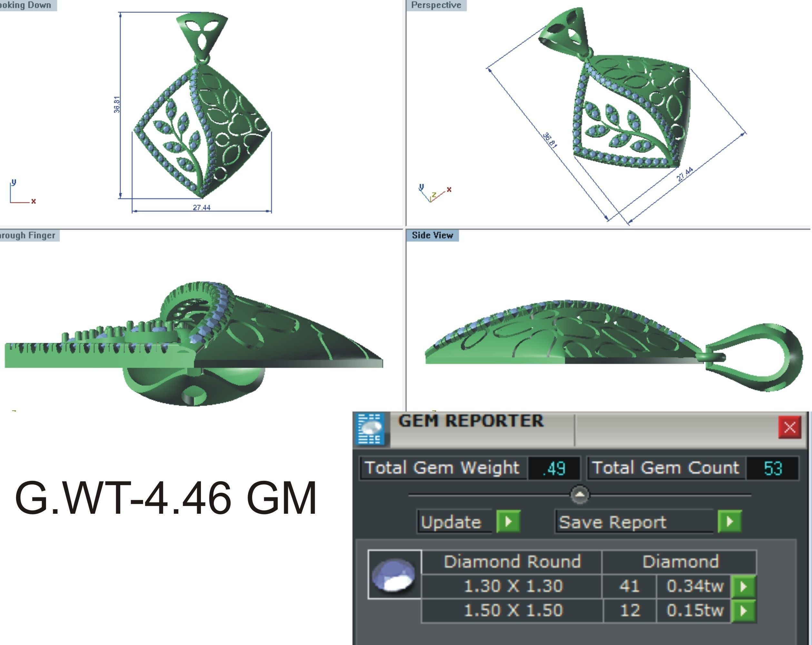Select the 1.50 X 1.50 size cell
The width and height of the screenshot is (812, 645).
tap(512, 610)
